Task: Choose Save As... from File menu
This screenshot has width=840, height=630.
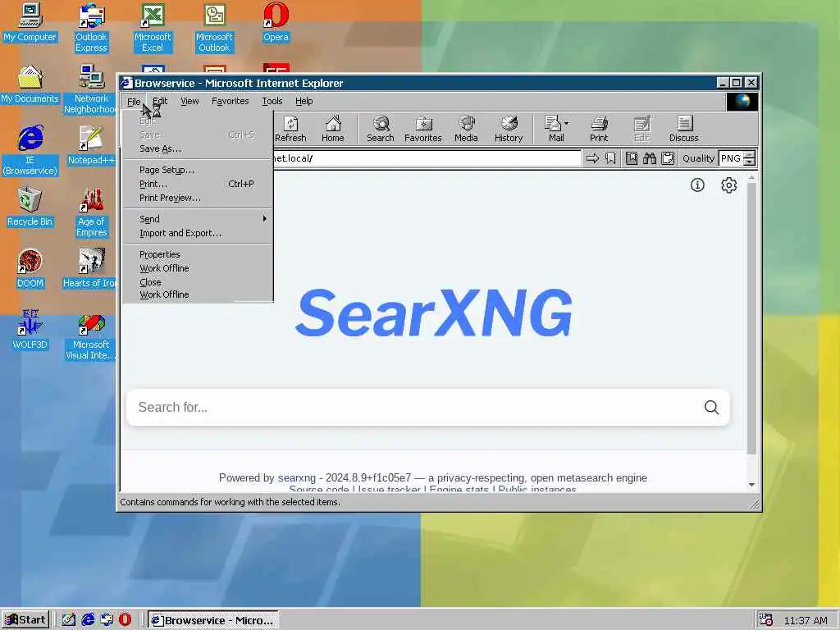Action: [198, 149]
